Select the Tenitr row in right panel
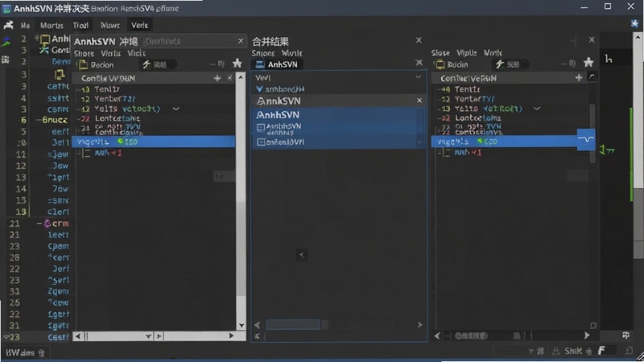 (509, 89)
